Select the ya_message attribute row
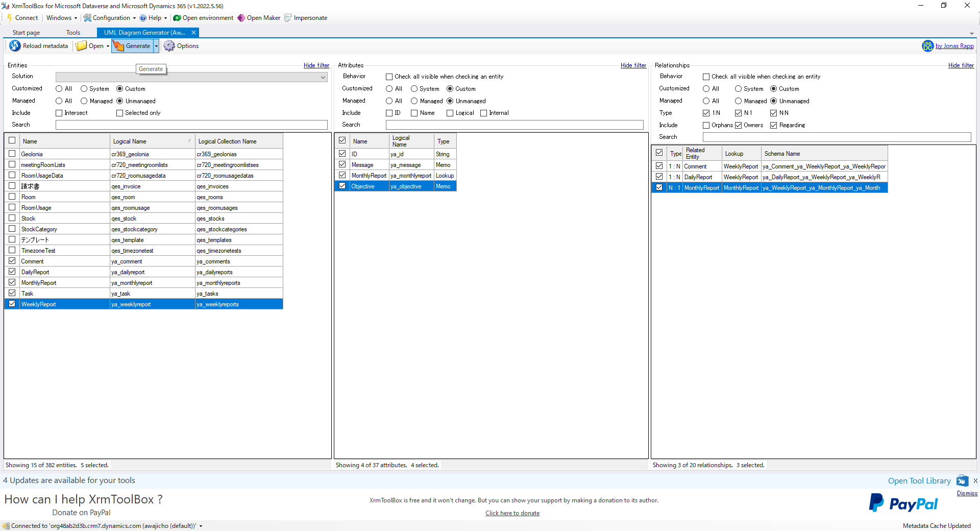980x531 pixels. [396, 165]
